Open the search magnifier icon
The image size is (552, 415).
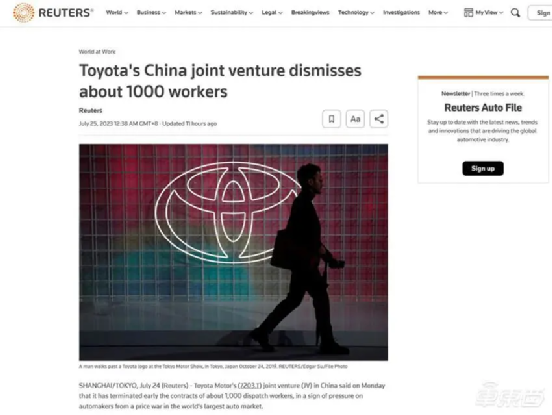(x=515, y=13)
